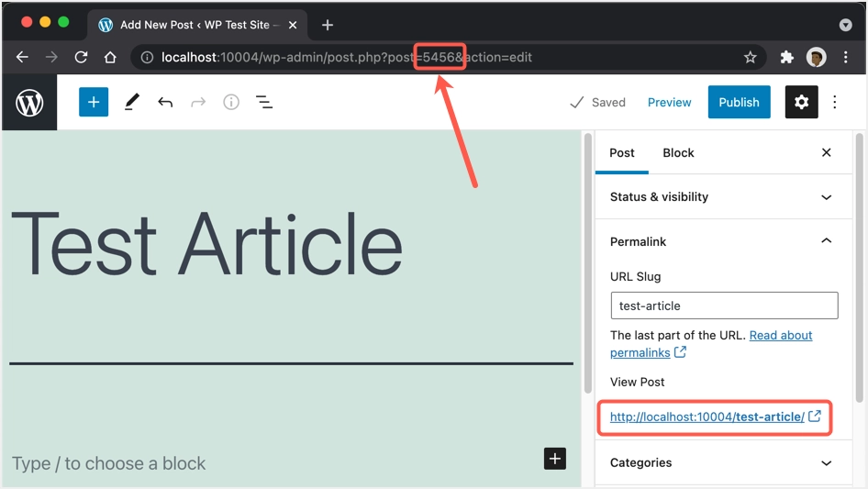This screenshot has width=868, height=489.
Task: Open the browser extensions puzzle icon
Action: tap(786, 57)
